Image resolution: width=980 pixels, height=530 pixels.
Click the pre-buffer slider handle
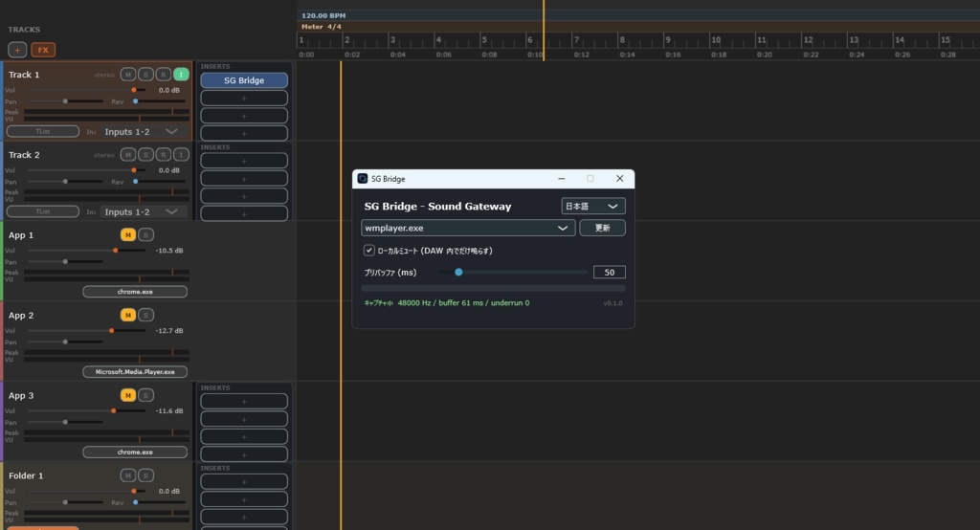tap(458, 272)
